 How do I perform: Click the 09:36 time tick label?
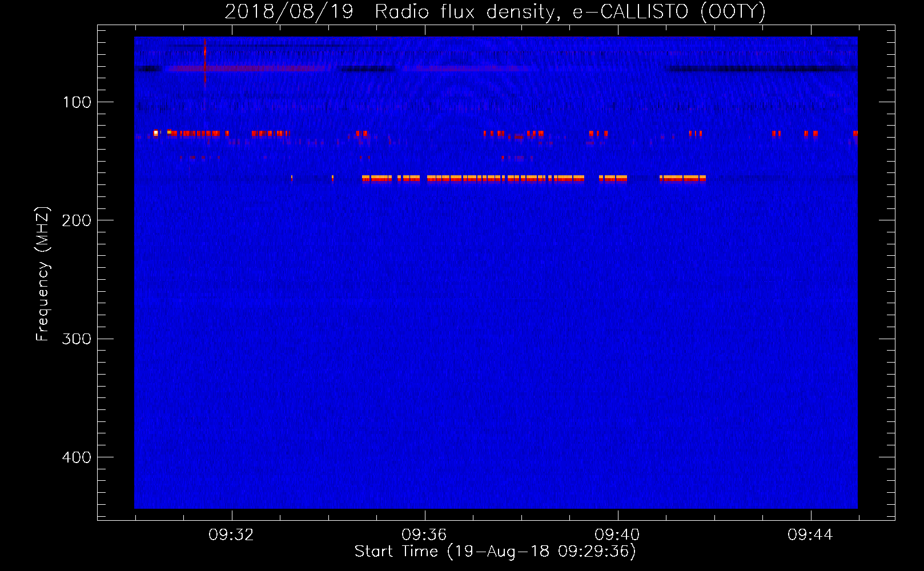[424, 535]
